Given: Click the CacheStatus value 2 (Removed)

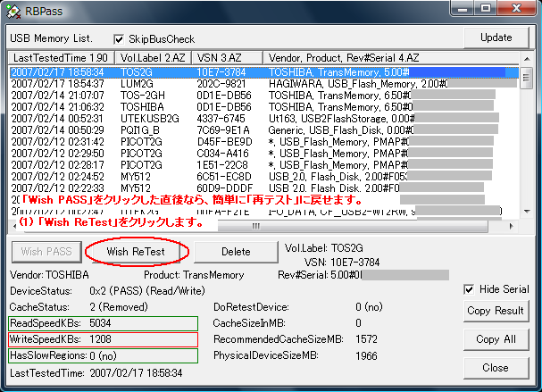Looking at the screenshot, I should (x=119, y=307).
